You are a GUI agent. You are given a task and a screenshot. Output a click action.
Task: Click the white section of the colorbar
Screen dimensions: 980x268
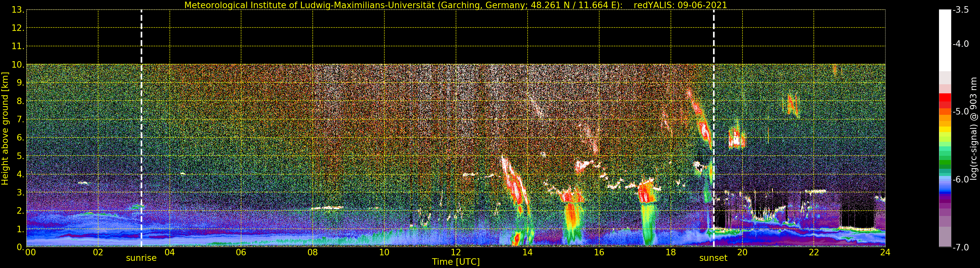tap(945, 40)
